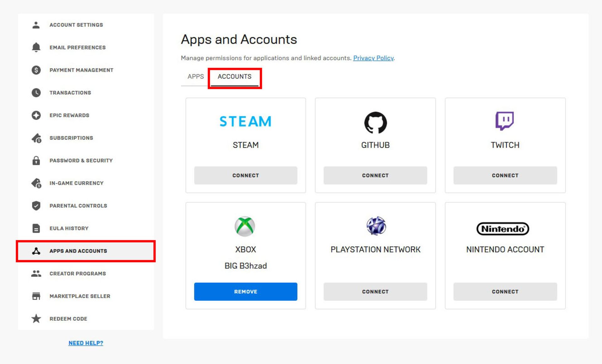Screen dimensions: 602x364
Task: Click the Apps and Accounts icon
Action: 36,251
